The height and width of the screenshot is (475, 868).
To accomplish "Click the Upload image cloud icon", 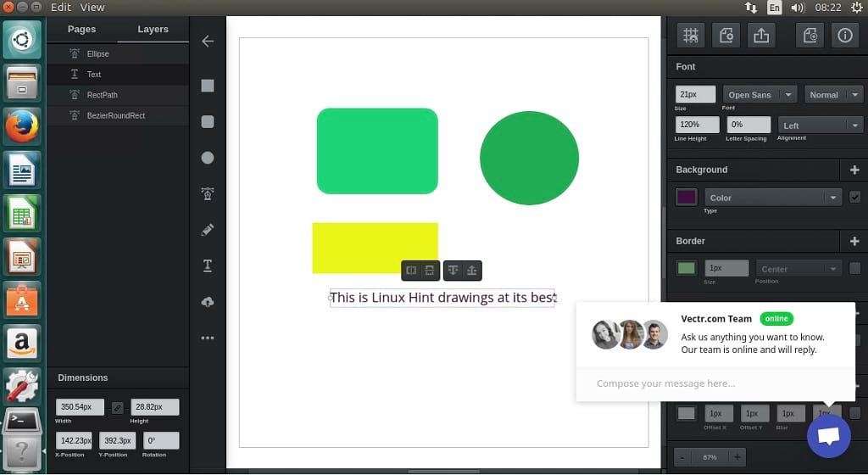I will 208,302.
